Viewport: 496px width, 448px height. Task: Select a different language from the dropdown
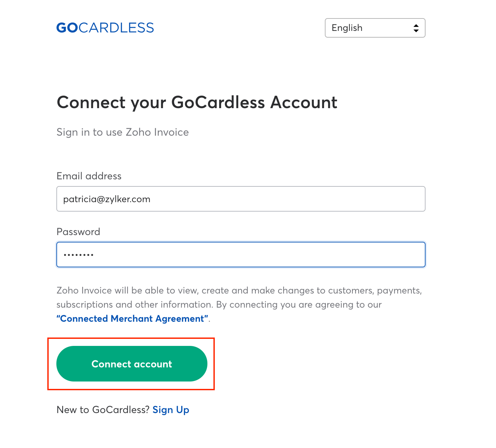tap(375, 28)
